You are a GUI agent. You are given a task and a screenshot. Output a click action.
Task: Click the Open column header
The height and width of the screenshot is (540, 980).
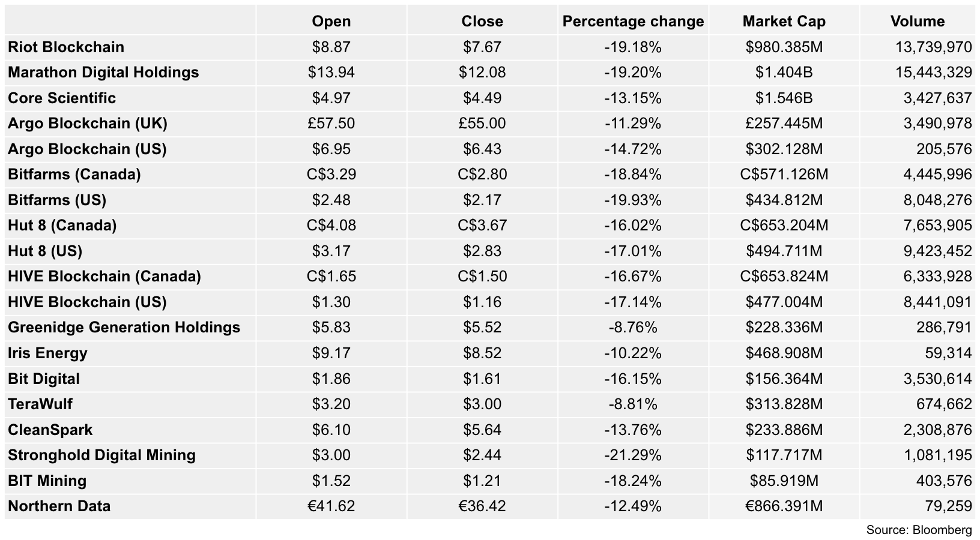(331, 22)
